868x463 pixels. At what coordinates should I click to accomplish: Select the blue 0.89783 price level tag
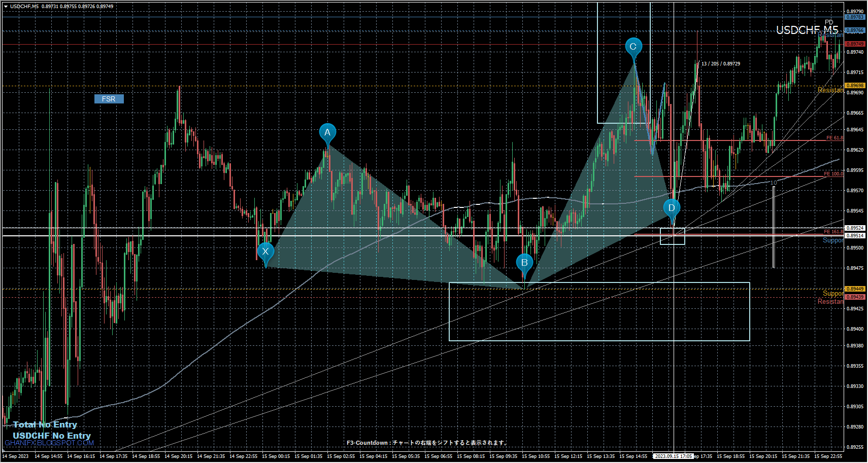point(855,17)
